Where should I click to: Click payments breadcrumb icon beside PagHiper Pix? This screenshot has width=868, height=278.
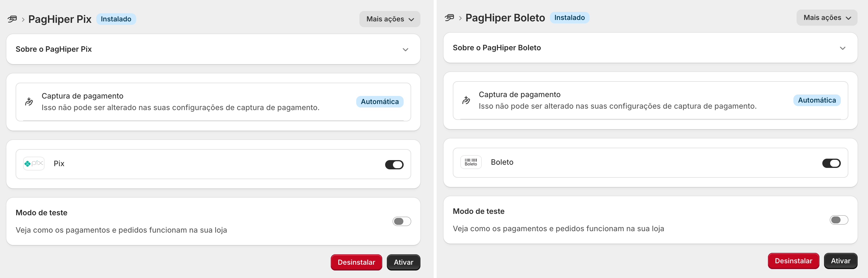[x=12, y=19]
